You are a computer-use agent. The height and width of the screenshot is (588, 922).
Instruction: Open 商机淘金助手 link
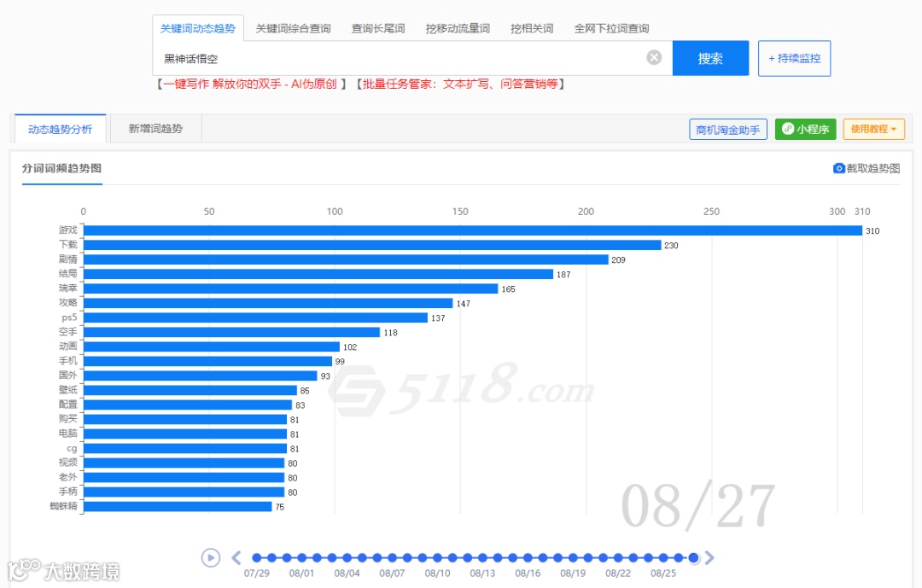[728, 129]
